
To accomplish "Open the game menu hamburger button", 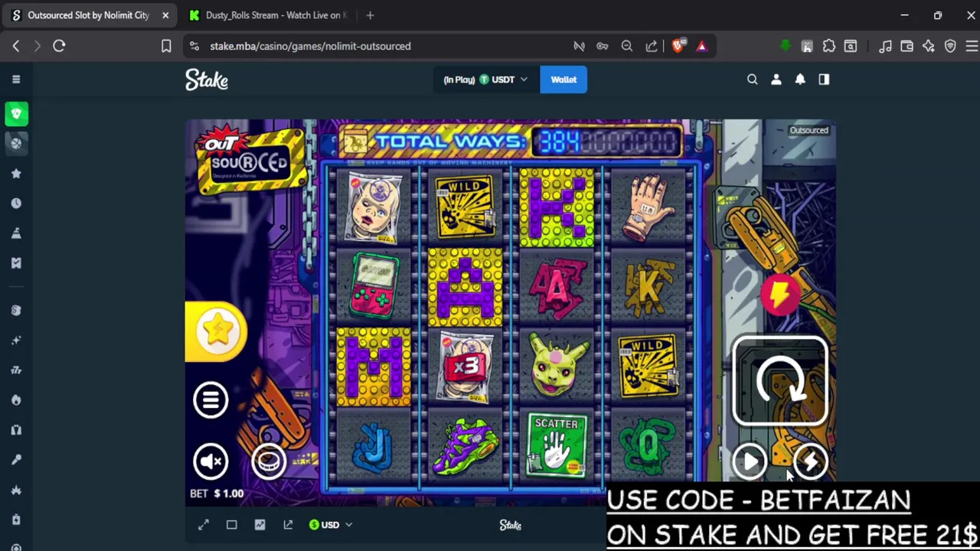I will click(211, 399).
